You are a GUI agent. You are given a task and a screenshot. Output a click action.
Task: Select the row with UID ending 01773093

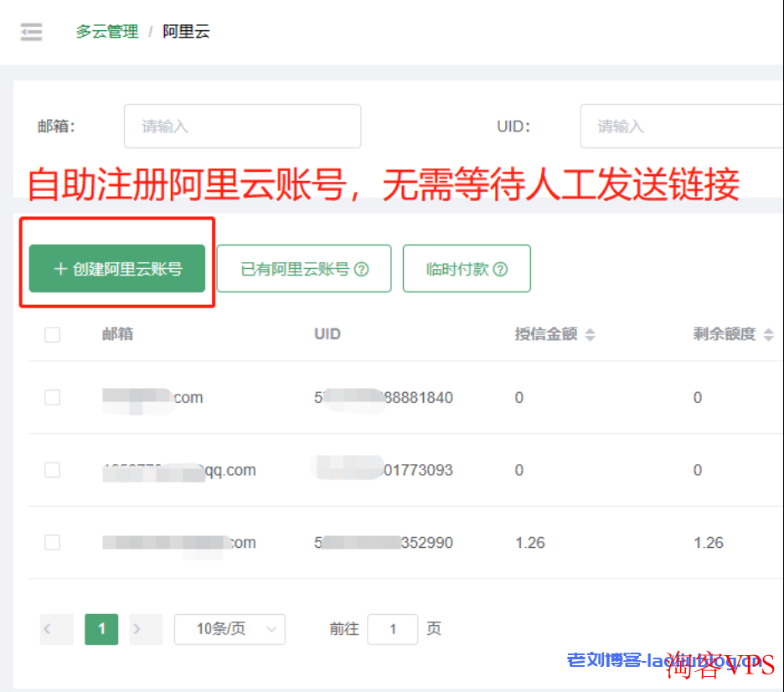(x=53, y=470)
